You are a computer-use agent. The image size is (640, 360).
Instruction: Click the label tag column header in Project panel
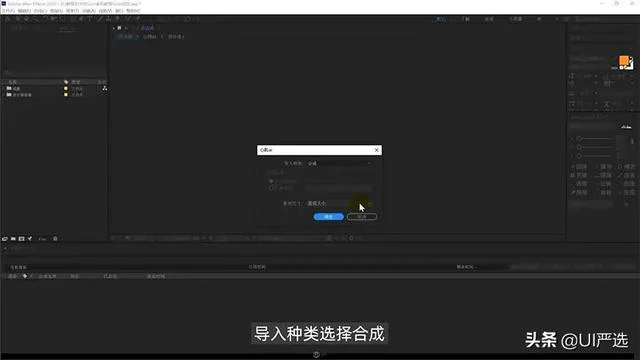pos(66,82)
